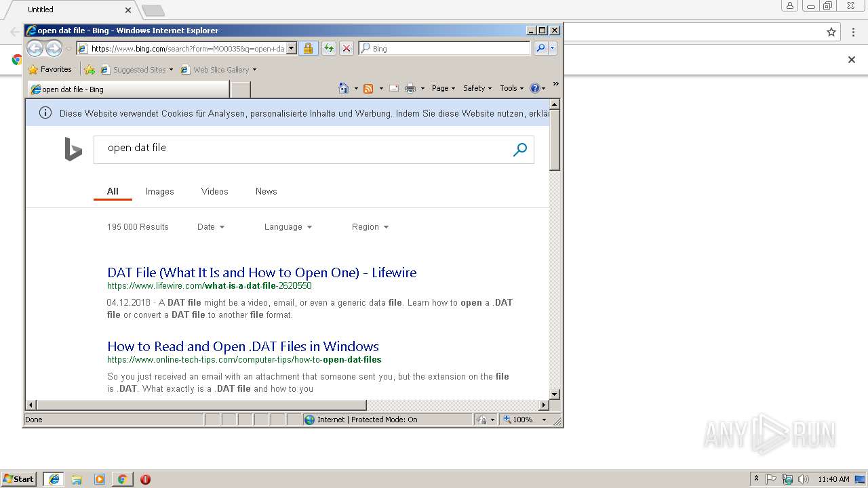The width and height of the screenshot is (868, 488).
Task: Click the online-tech-tips.com green URL
Action: [x=244, y=360]
